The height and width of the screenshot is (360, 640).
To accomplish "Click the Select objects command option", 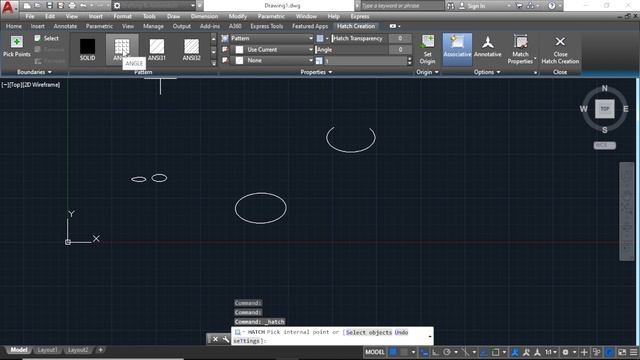I will [x=369, y=332].
